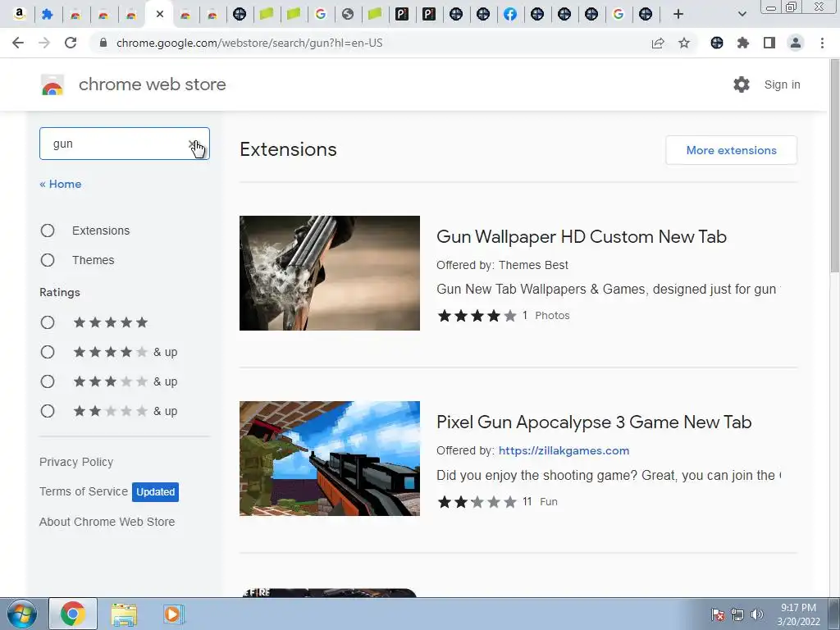
Task: Open a new tab with plus button
Action: [x=678, y=14]
